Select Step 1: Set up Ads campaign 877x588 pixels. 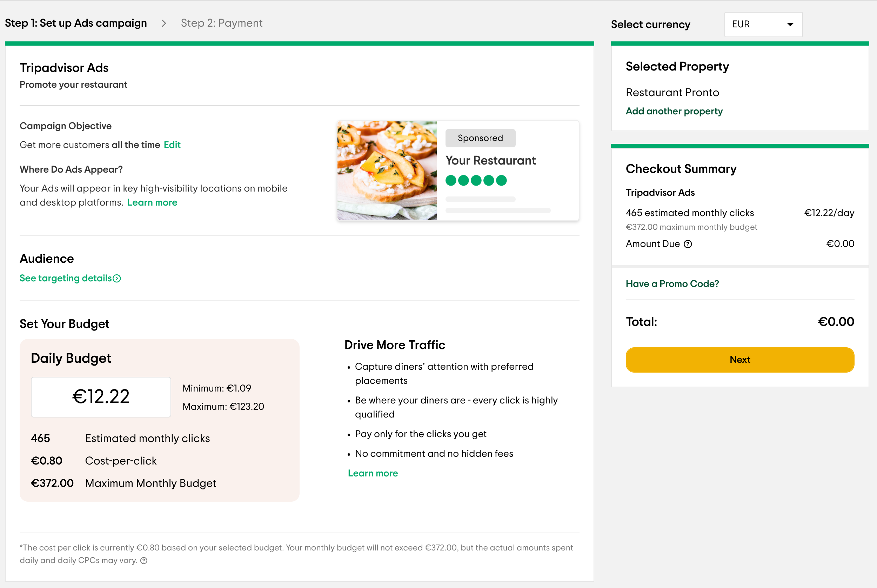pos(76,23)
